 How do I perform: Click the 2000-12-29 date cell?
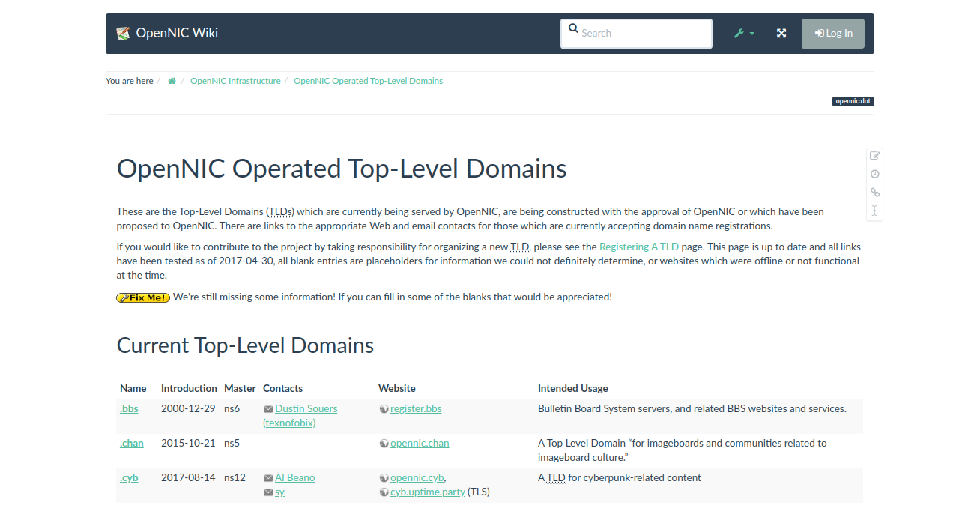[x=188, y=408]
